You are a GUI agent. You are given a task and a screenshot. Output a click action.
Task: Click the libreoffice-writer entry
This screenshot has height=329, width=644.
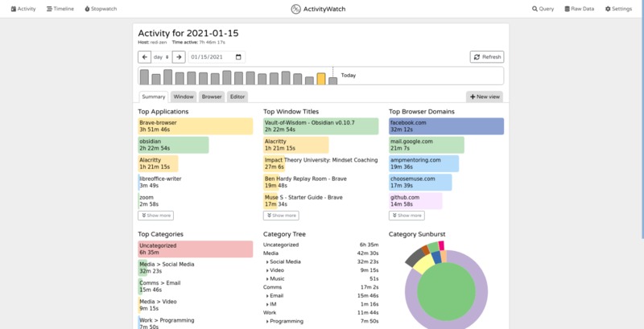pyautogui.click(x=160, y=182)
